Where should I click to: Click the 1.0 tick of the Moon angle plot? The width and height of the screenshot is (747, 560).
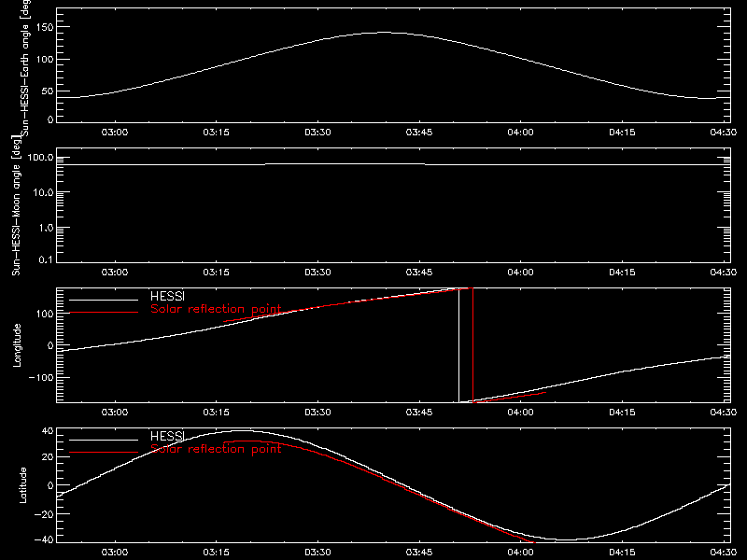[46, 228]
